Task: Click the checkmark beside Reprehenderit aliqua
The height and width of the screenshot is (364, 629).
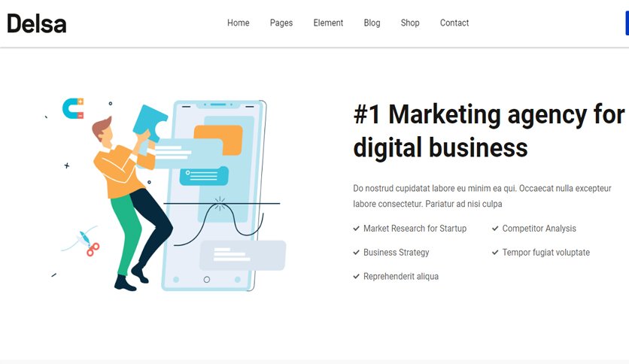Action: point(356,277)
